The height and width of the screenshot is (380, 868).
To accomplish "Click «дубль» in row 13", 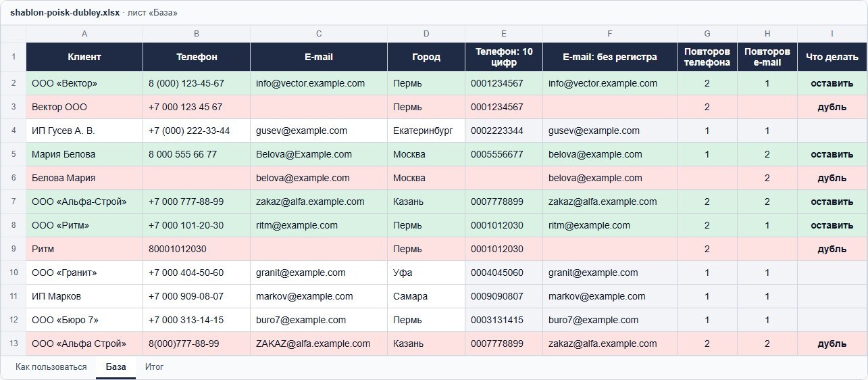I will (x=832, y=343).
